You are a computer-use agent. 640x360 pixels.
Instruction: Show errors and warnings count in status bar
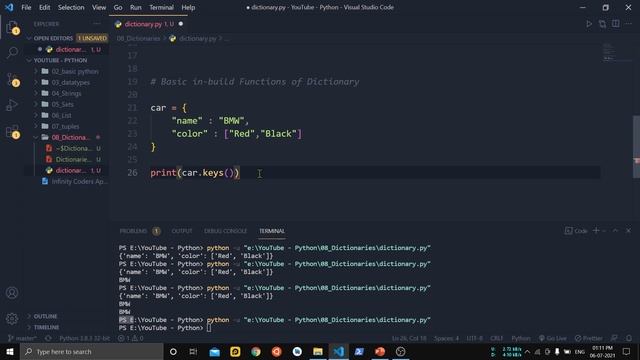click(x=131, y=338)
